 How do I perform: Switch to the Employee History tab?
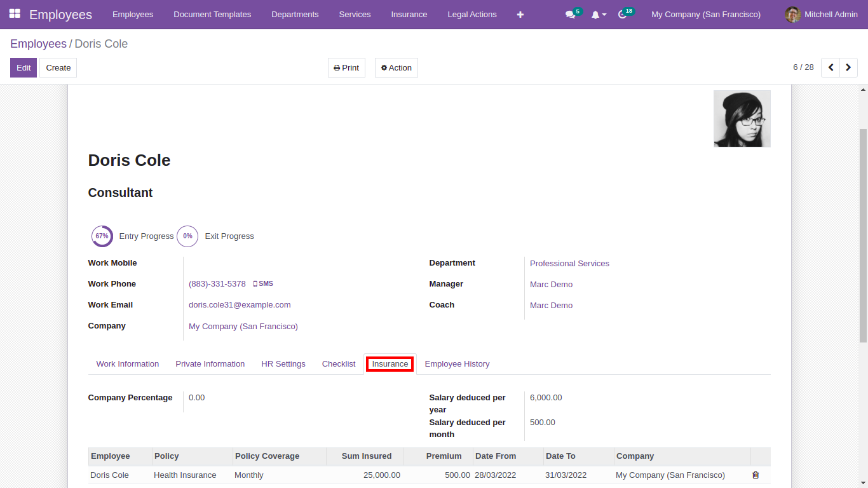point(457,363)
